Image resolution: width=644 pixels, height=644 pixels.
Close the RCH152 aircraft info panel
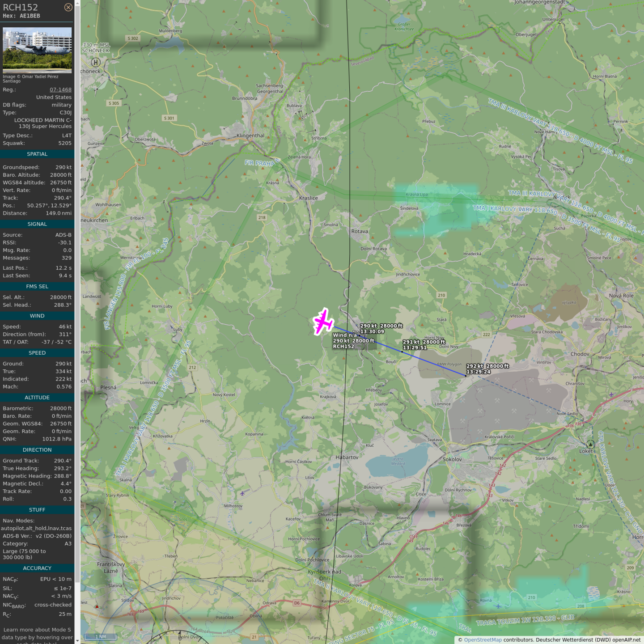(68, 7)
